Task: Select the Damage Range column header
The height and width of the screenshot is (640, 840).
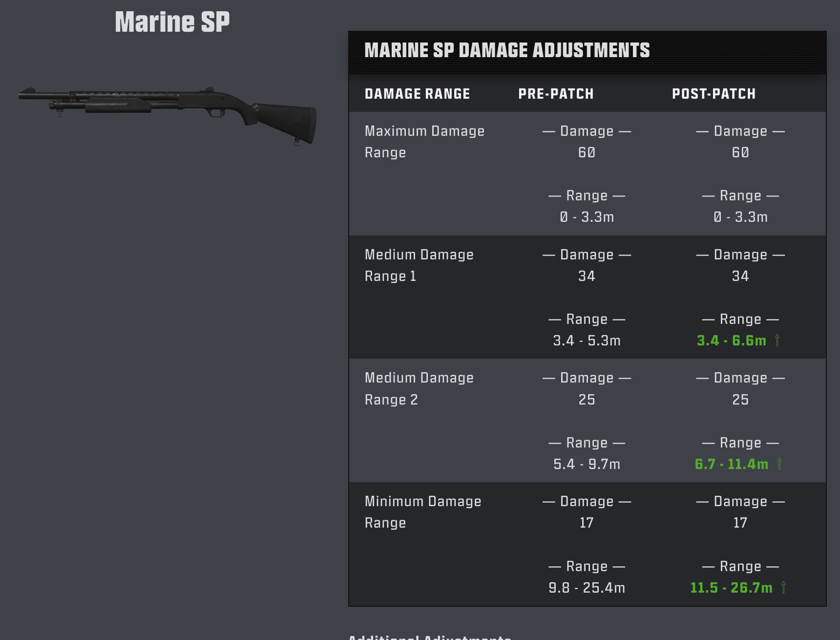Action: point(417,94)
